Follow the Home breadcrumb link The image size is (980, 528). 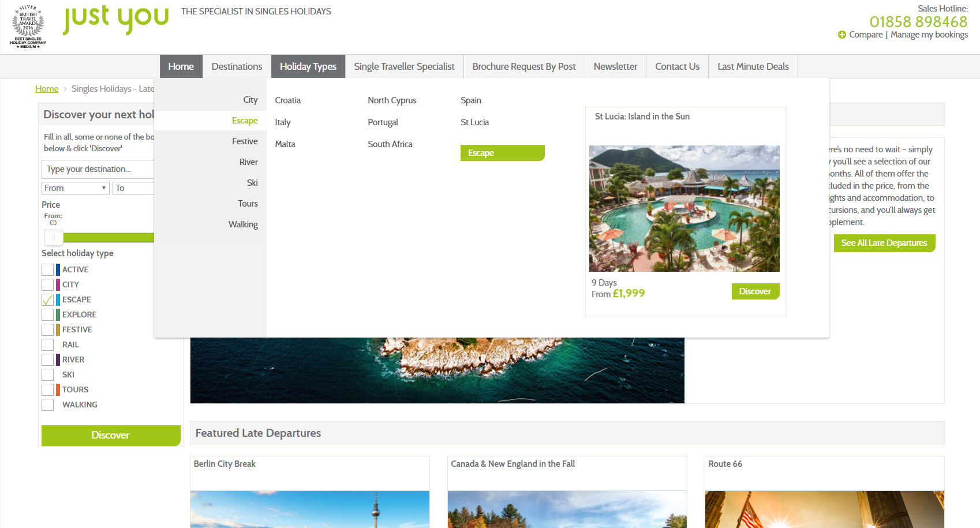(x=47, y=89)
